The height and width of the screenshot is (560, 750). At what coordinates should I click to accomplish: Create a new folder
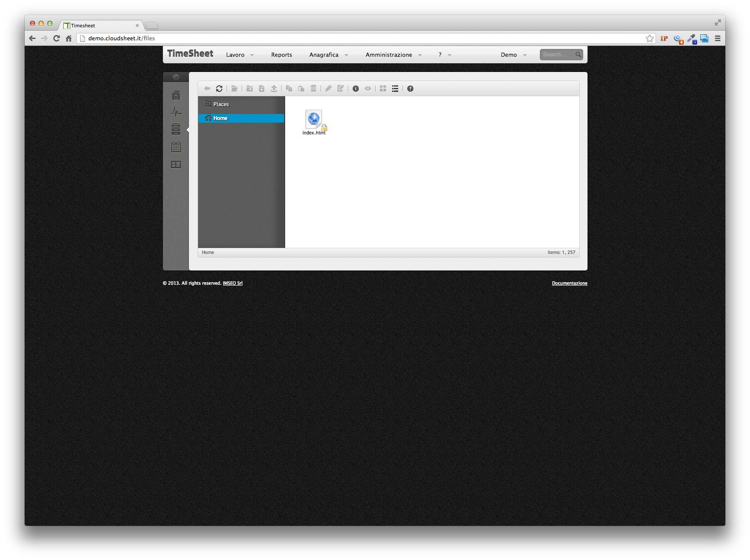pyautogui.click(x=250, y=88)
